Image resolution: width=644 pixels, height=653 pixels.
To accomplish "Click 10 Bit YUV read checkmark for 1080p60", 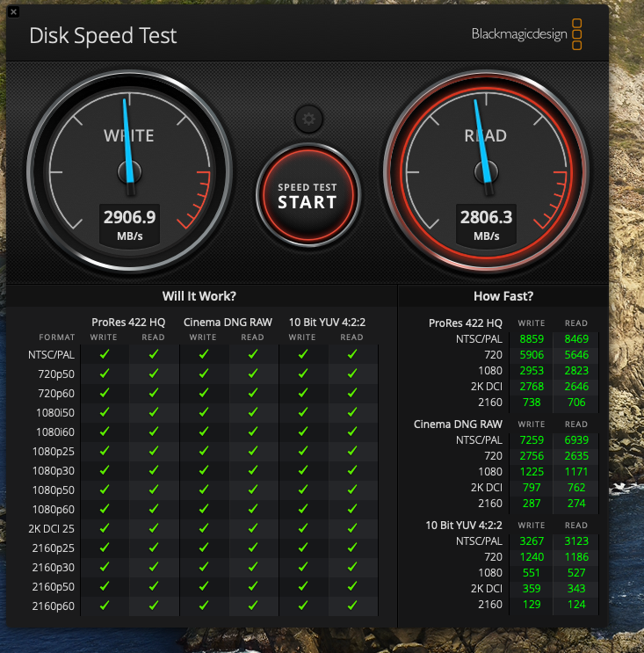I will point(352,509).
